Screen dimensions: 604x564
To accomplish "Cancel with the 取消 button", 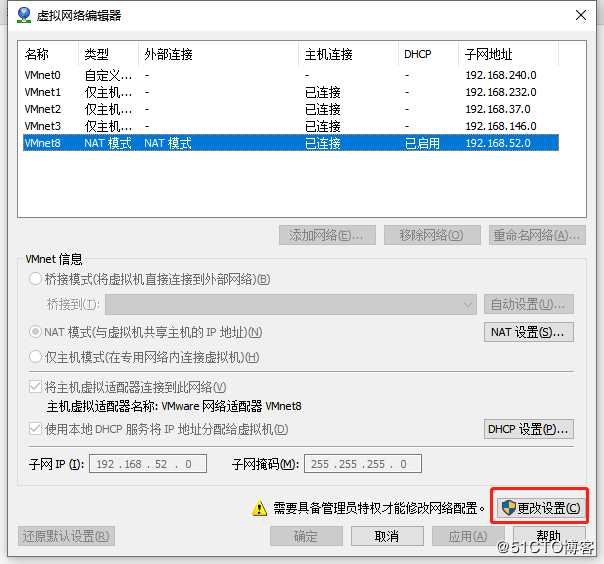I will click(x=387, y=536).
